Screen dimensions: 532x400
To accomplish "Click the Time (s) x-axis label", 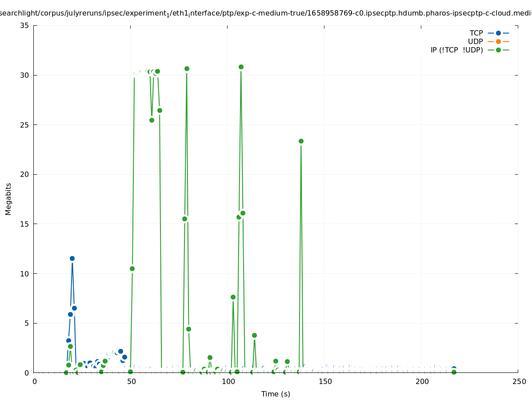I will click(276, 394).
